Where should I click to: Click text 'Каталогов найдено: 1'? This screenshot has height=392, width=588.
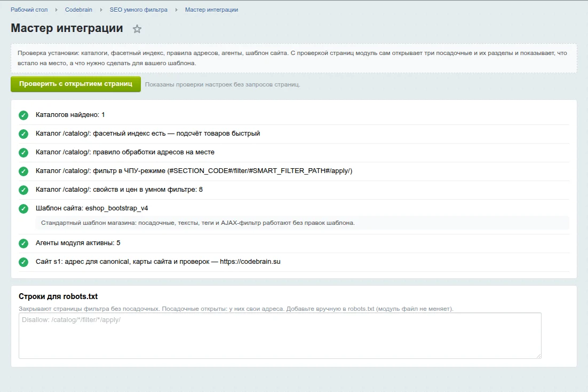point(70,115)
